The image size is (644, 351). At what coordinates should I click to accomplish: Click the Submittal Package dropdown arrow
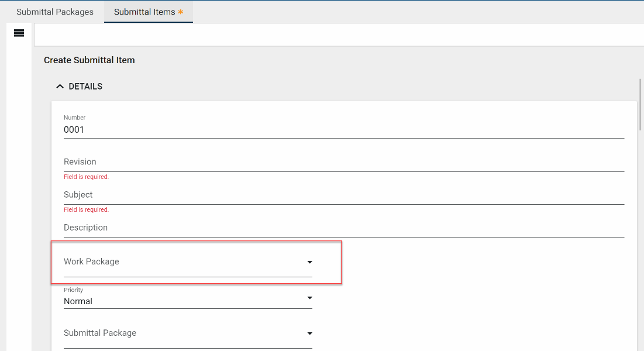[x=309, y=333]
